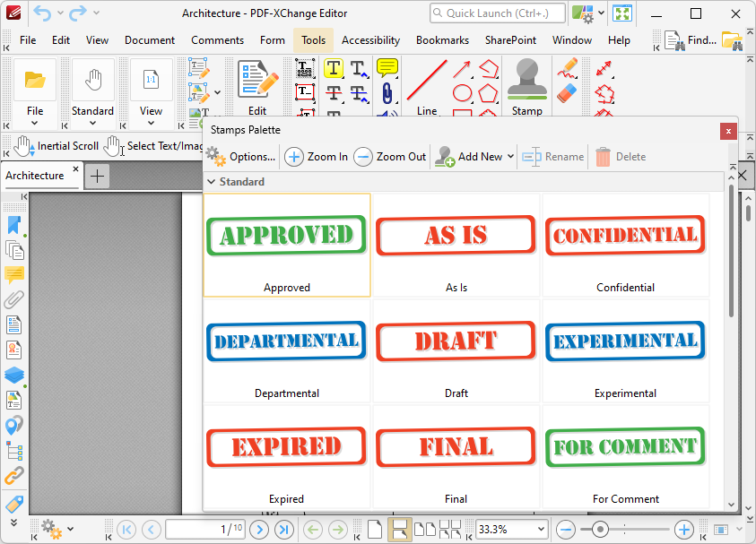Open the Layers pane from the sidebar
The height and width of the screenshot is (544, 756).
click(x=13, y=375)
